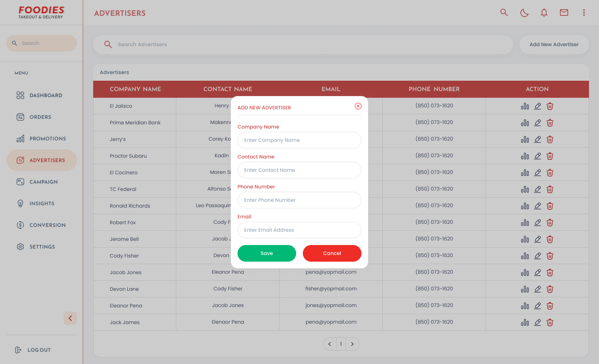This screenshot has height=364, width=599.
Task: Click the Leo Passaquin contact cell
Action: tap(213, 206)
